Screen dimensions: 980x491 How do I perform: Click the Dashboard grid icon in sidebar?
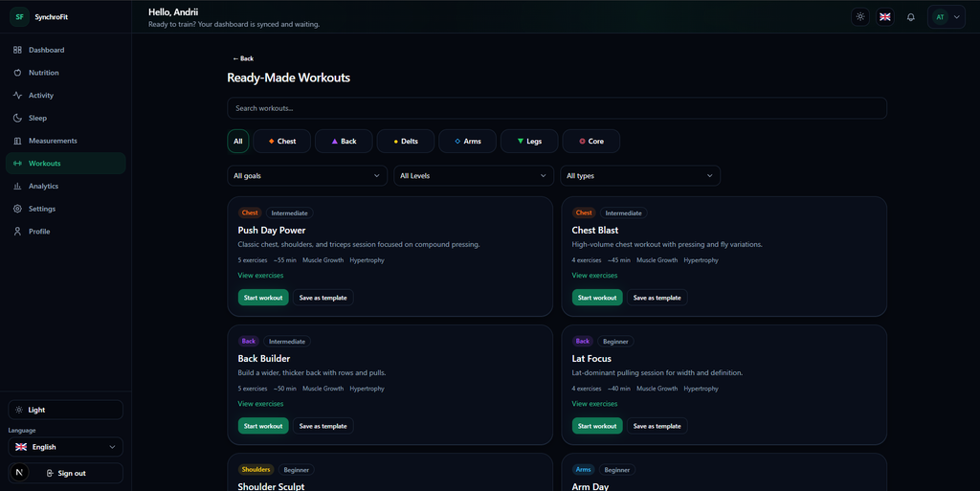[x=17, y=50]
